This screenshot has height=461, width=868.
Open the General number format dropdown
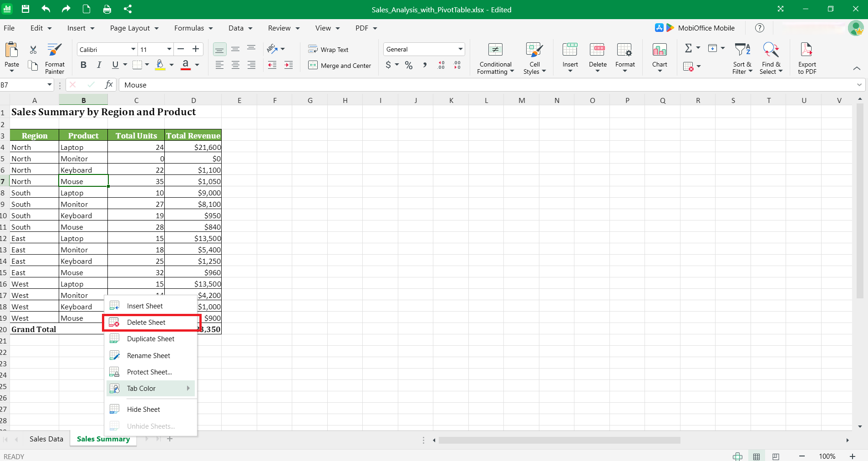click(460, 49)
